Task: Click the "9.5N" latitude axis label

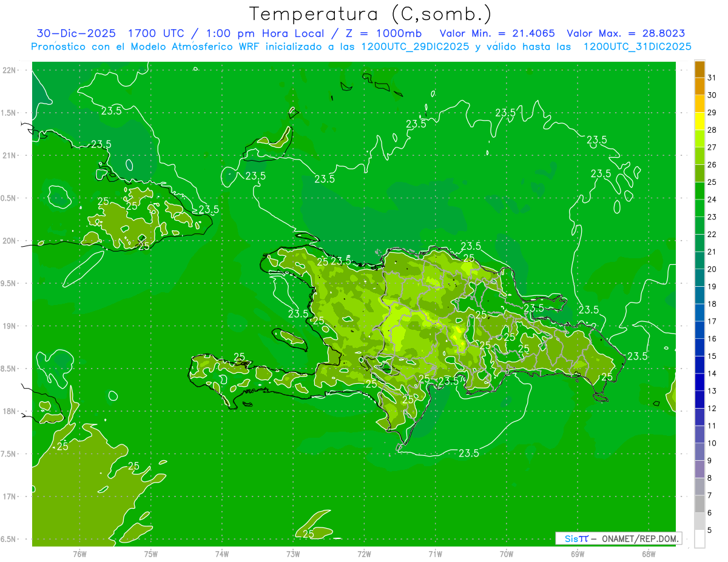Action: coord(8,283)
